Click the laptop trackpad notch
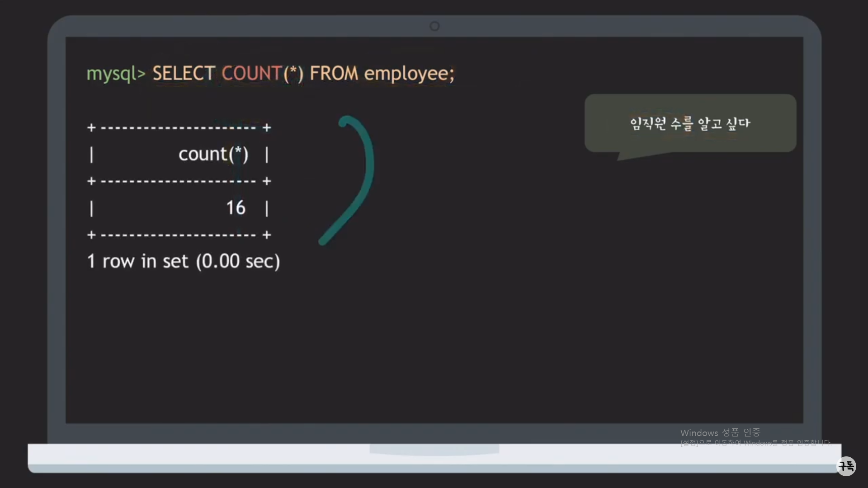868x488 pixels. 434,449
